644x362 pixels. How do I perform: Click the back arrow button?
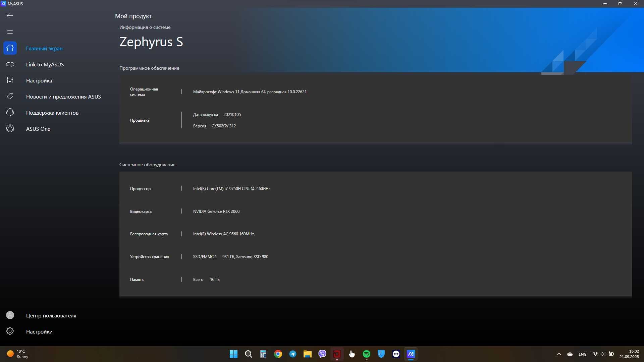(10, 15)
